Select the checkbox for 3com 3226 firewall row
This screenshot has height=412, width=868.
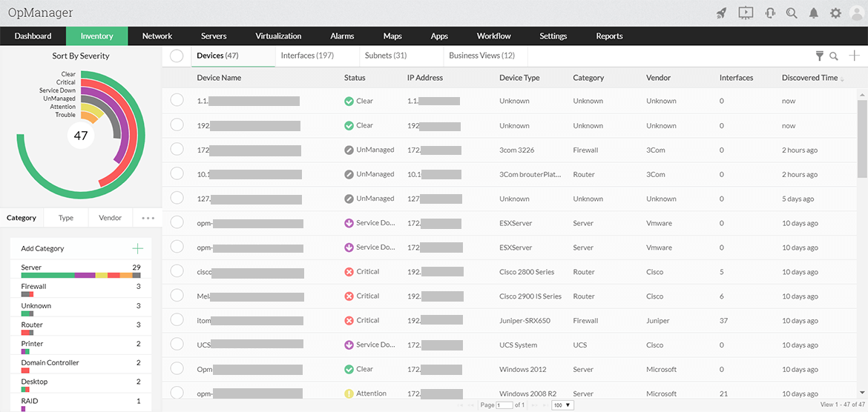pyautogui.click(x=177, y=150)
